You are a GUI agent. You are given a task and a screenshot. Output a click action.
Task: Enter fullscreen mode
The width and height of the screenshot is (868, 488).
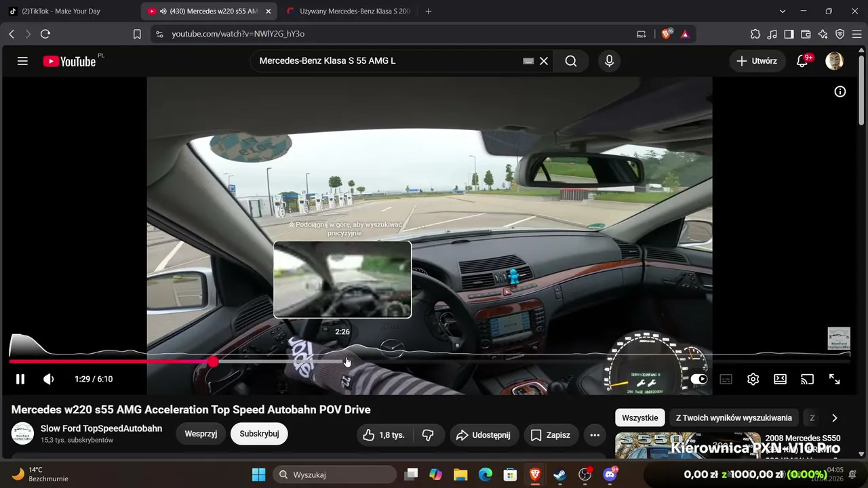[x=835, y=379]
